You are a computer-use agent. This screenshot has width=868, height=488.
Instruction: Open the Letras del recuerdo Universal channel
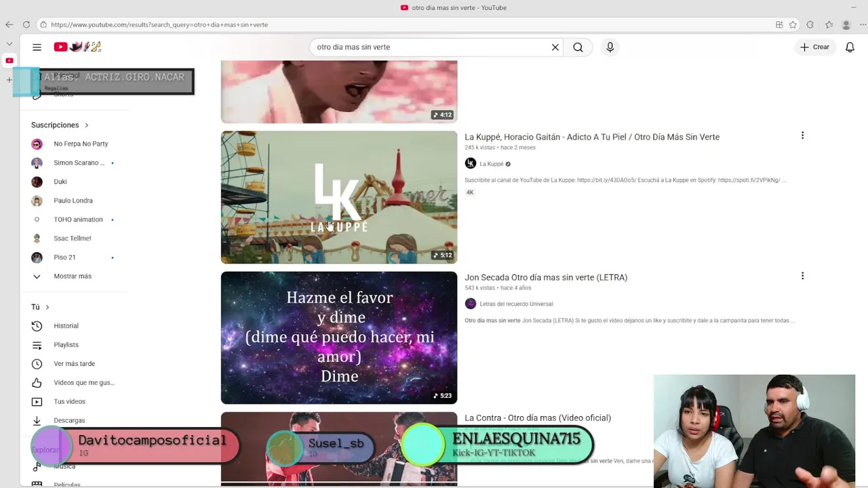click(516, 304)
